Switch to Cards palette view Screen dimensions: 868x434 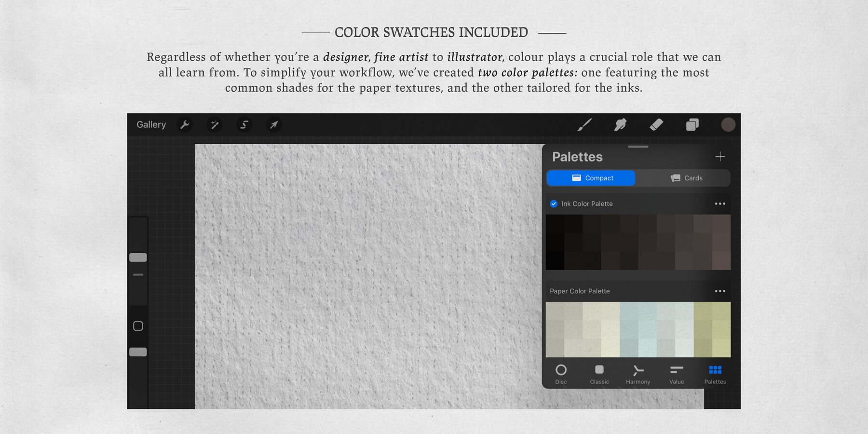[686, 178]
